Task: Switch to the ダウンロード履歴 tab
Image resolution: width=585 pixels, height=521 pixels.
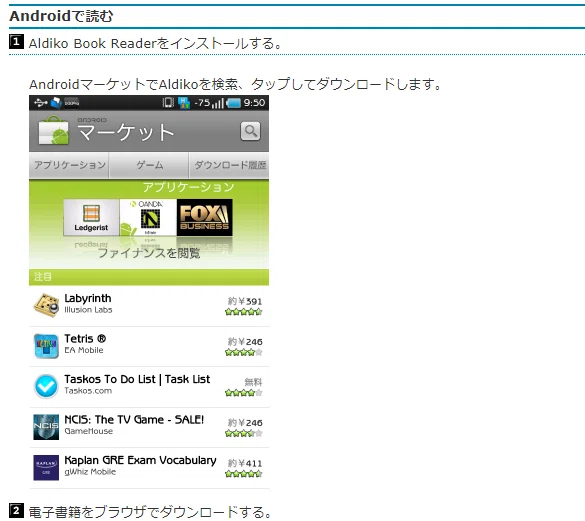Action: point(229,165)
